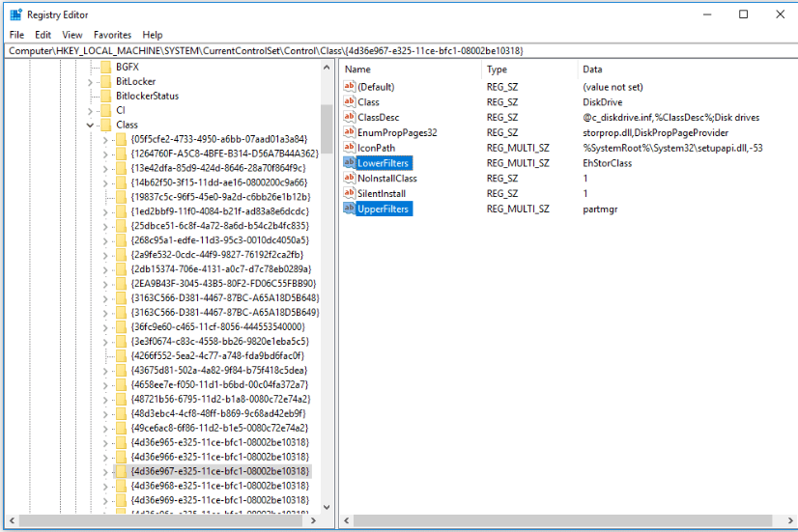Open the Favorites menu
The height and width of the screenshot is (532, 798).
coord(112,35)
